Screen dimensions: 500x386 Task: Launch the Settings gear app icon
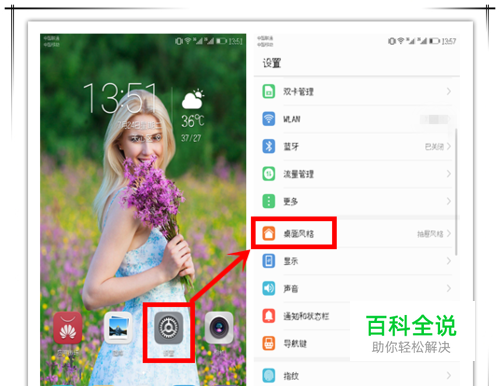click(x=168, y=328)
